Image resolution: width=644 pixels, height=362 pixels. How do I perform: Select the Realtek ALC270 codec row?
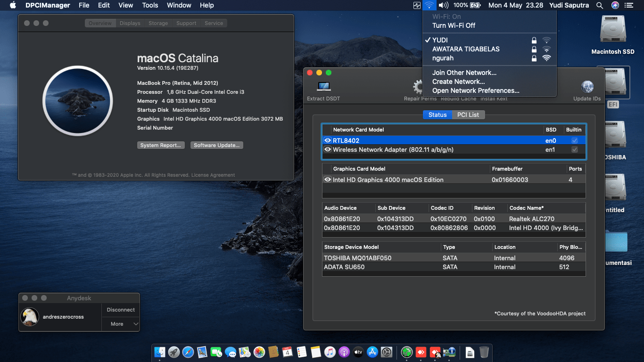tap(454, 219)
